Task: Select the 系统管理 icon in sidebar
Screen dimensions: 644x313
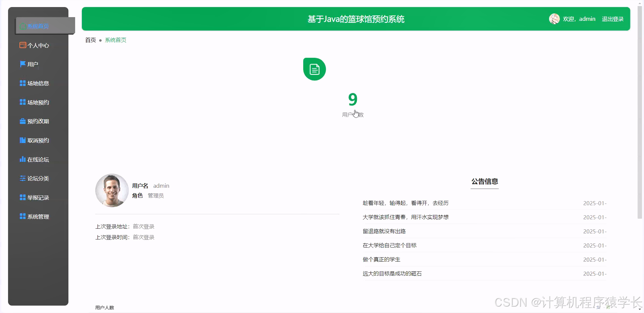Action: point(22,217)
